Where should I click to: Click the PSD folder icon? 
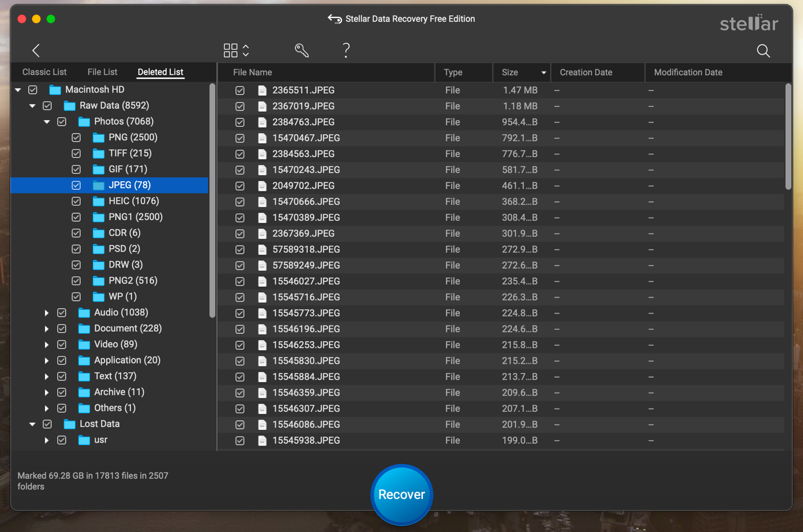(99, 249)
